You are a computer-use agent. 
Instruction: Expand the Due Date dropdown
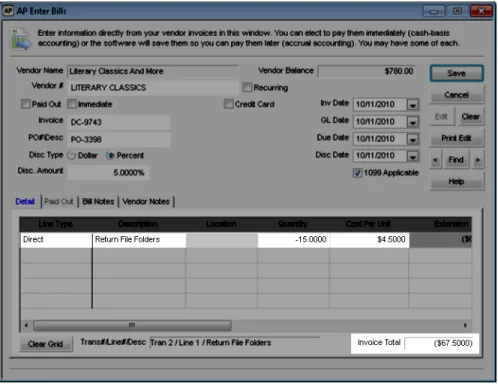coord(413,139)
